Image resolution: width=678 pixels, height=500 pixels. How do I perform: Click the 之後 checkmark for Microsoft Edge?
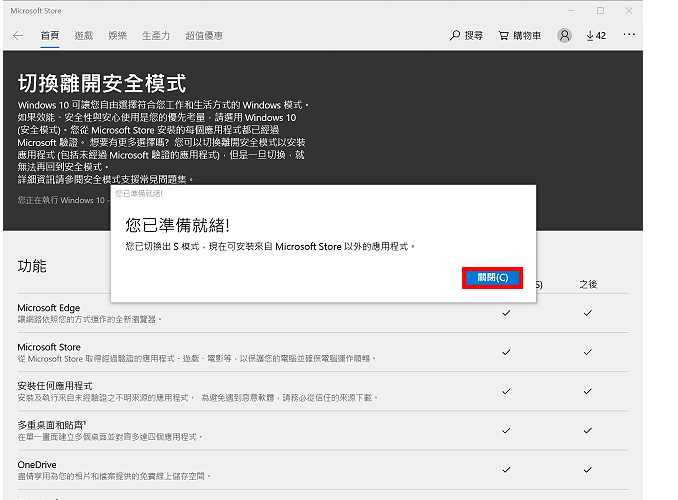[588, 313]
